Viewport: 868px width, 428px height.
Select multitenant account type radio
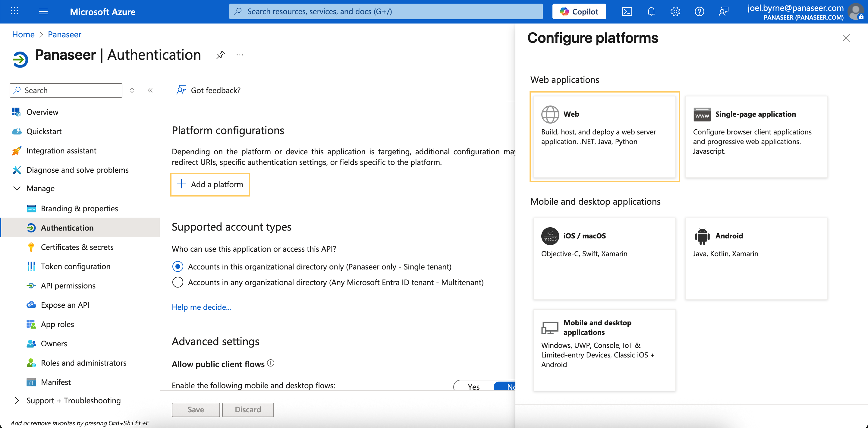point(178,282)
